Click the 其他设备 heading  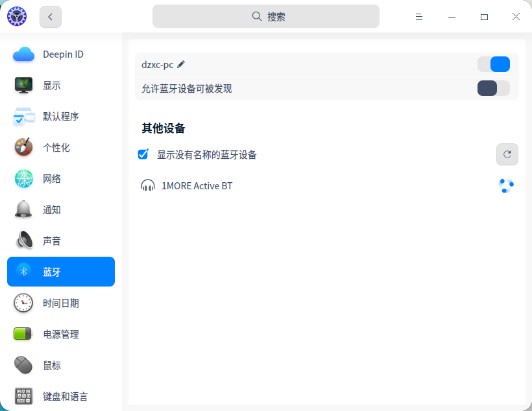[163, 128]
